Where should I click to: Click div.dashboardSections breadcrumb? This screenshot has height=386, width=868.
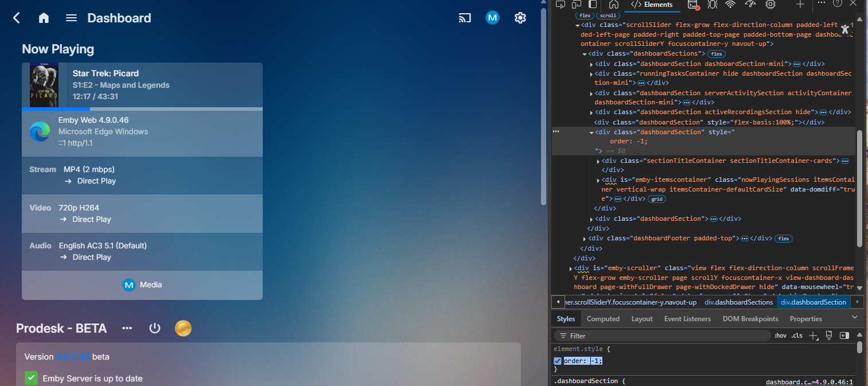point(739,302)
